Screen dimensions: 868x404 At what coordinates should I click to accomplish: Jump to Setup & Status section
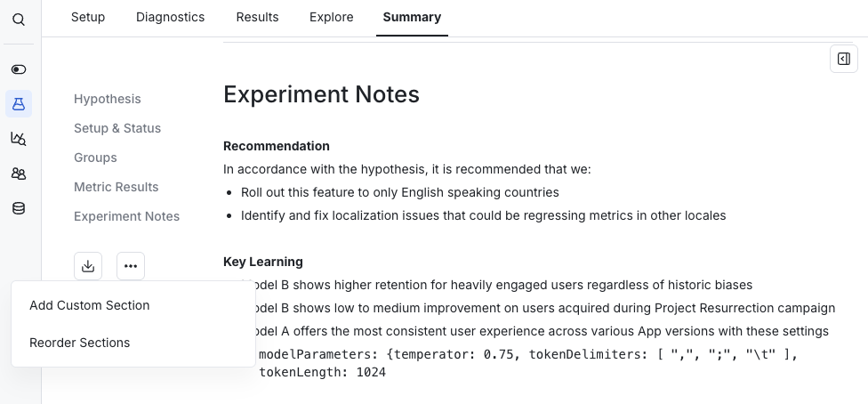[x=117, y=128]
